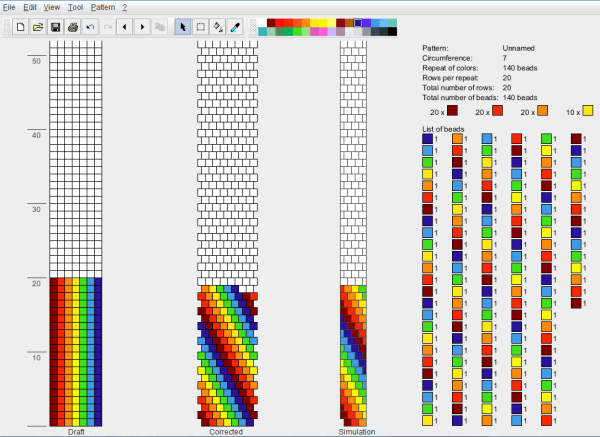600x437 pixels.
Task: Open the Edit menu
Action: coord(31,7)
